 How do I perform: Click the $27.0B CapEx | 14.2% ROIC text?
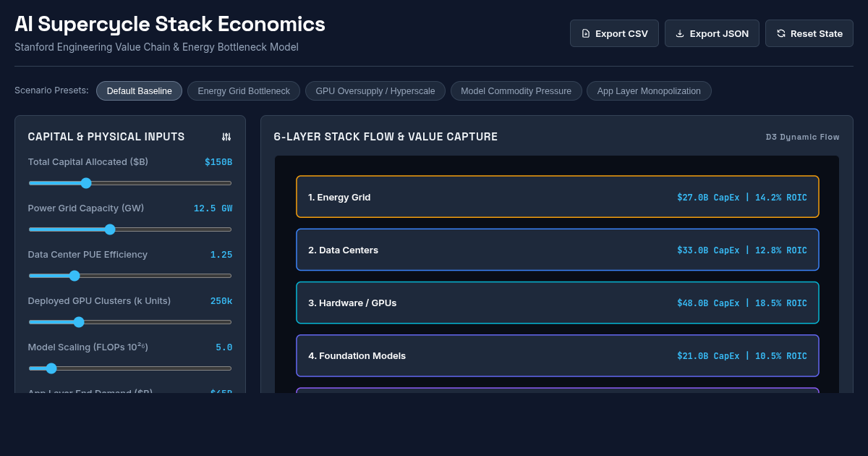[742, 198]
